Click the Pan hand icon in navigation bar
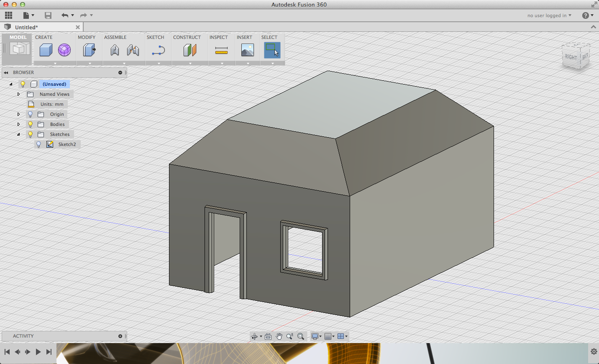This screenshot has width=599, height=364. [279, 336]
